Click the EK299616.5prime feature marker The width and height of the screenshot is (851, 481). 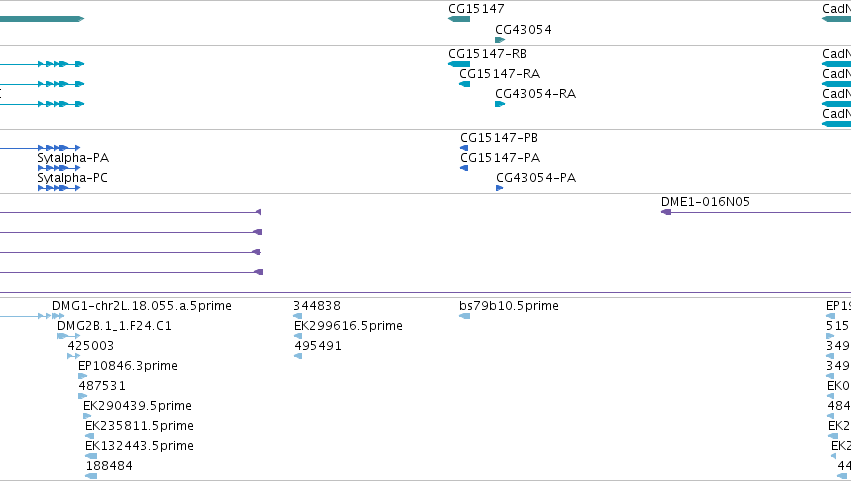coord(298,336)
